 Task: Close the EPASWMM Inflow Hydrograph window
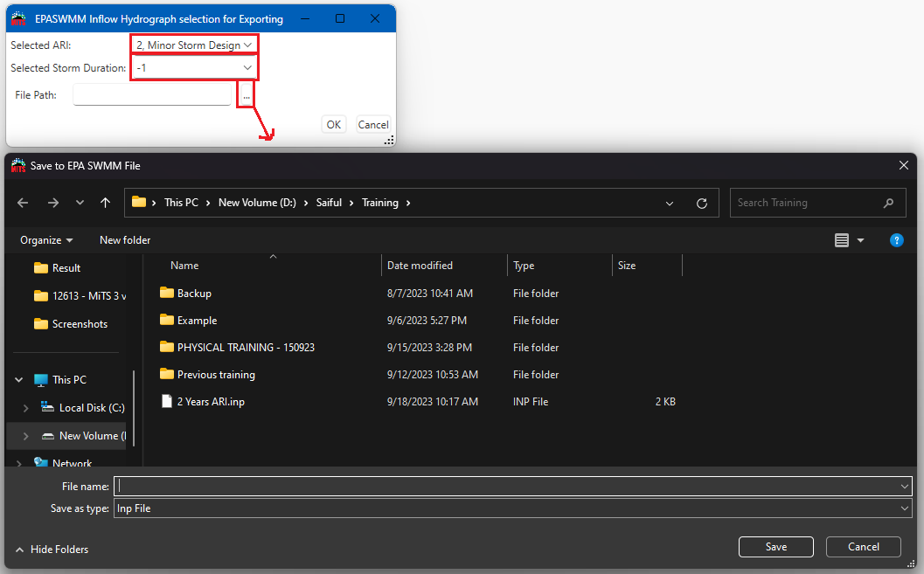[x=375, y=19]
